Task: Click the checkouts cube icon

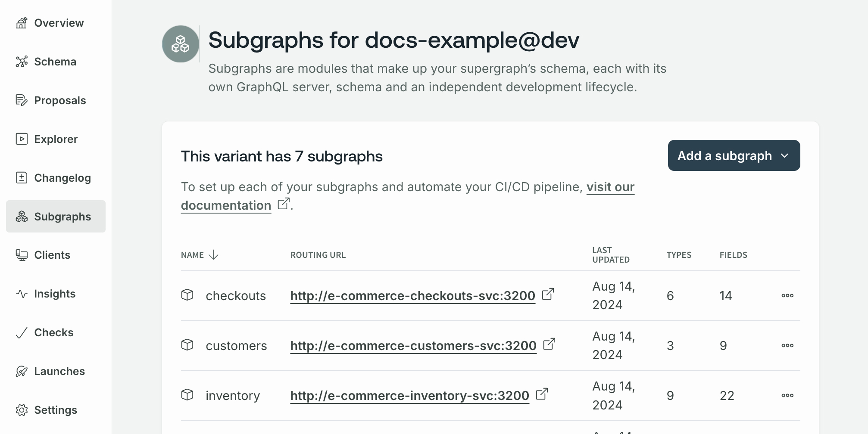Action: pos(187,295)
